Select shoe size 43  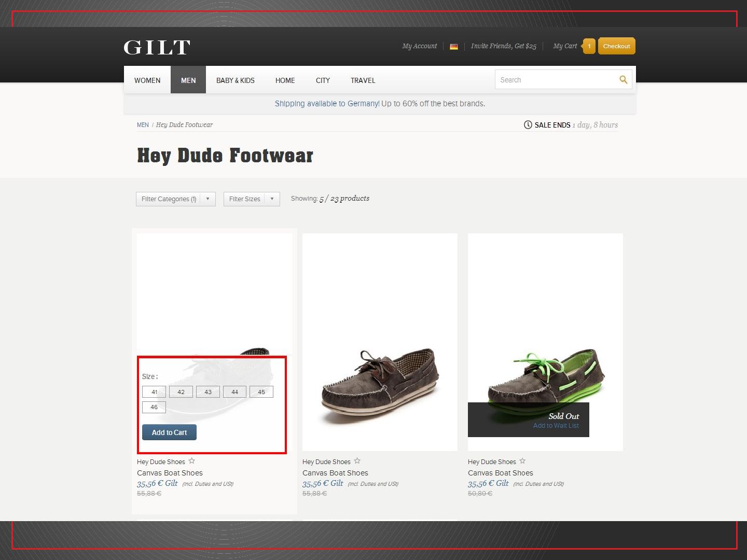click(208, 392)
